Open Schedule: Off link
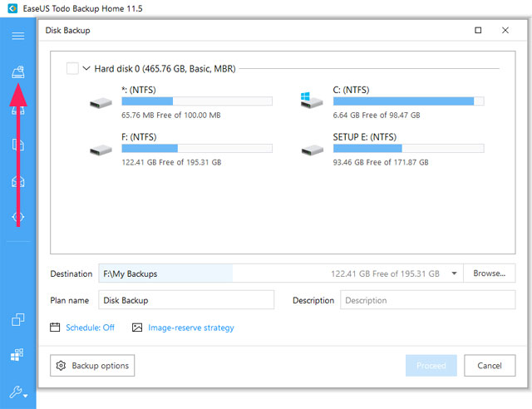 [x=90, y=328]
